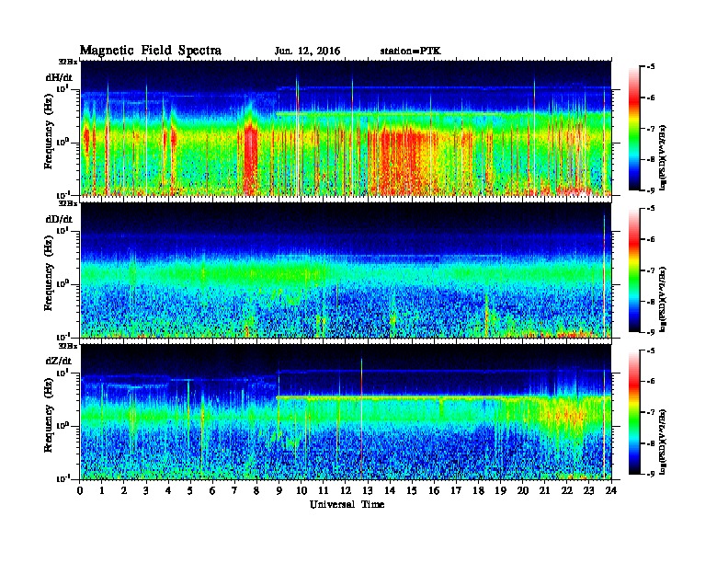Click hour 15 on Universal Time axis

tap(412, 490)
